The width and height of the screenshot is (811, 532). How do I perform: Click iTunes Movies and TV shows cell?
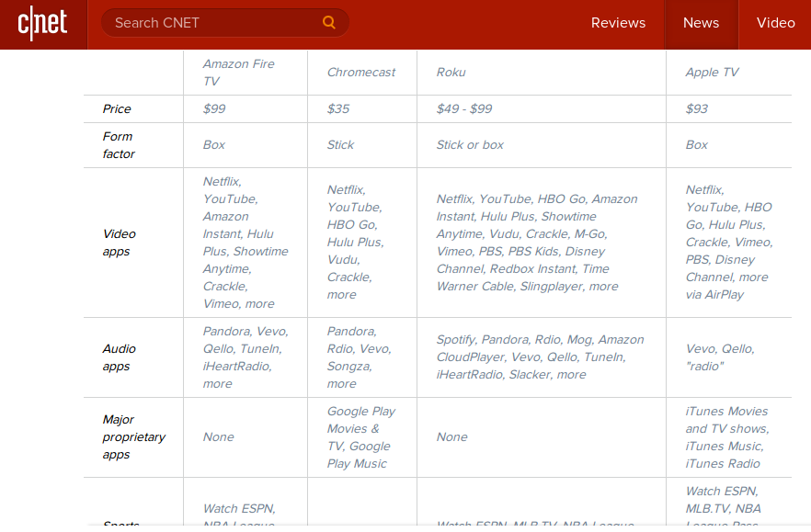[727, 437]
